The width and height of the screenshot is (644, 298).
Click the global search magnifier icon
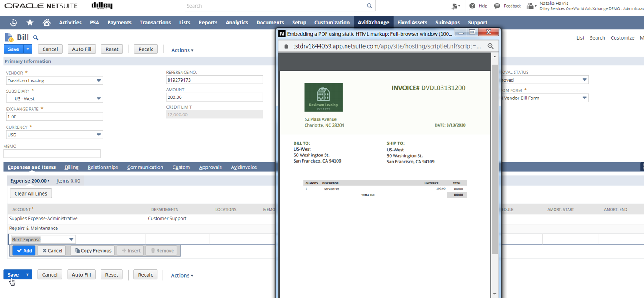(x=370, y=6)
